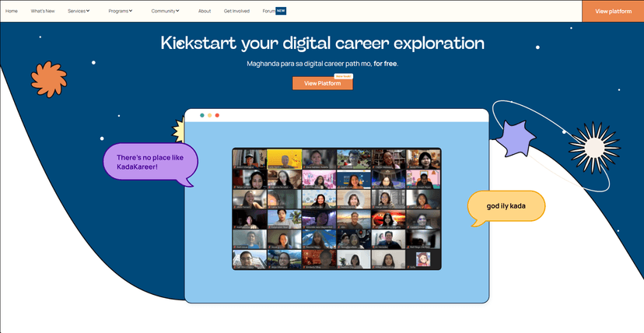Expand the Community dropdown menu
This screenshot has width=644, height=333.
coord(165,11)
